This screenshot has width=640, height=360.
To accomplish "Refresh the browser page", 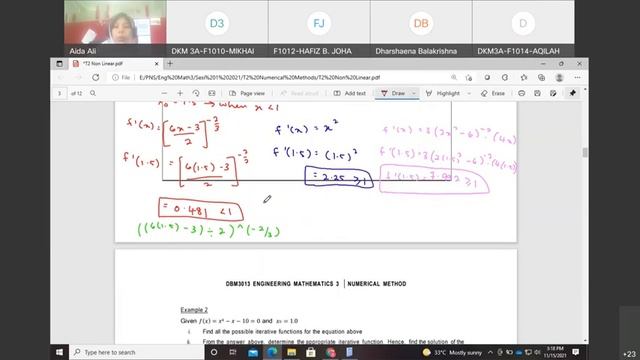I will tap(96, 78).
